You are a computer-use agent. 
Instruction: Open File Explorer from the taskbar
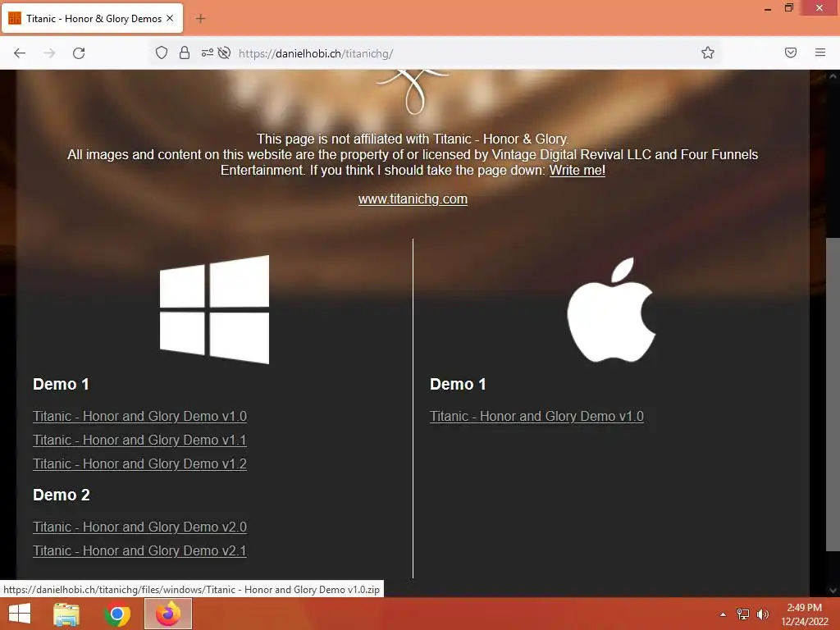(66, 614)
